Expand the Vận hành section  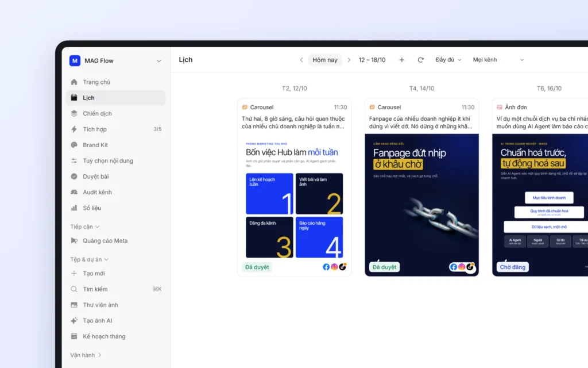click(x=86, y=355)
